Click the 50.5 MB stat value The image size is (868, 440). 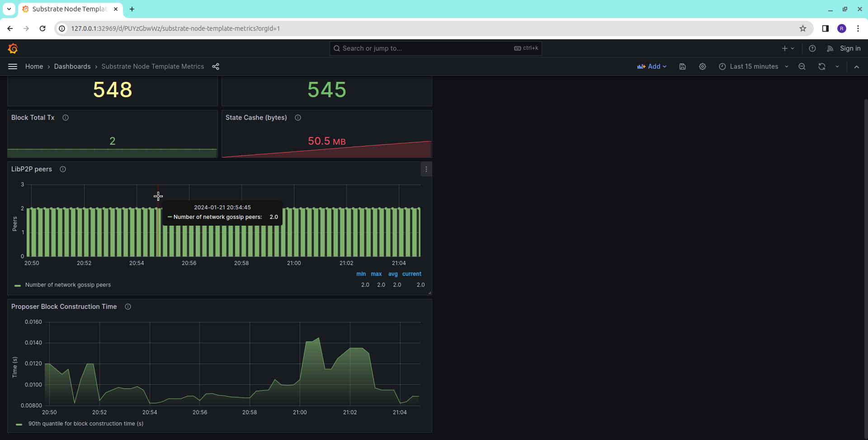point(327,141)
